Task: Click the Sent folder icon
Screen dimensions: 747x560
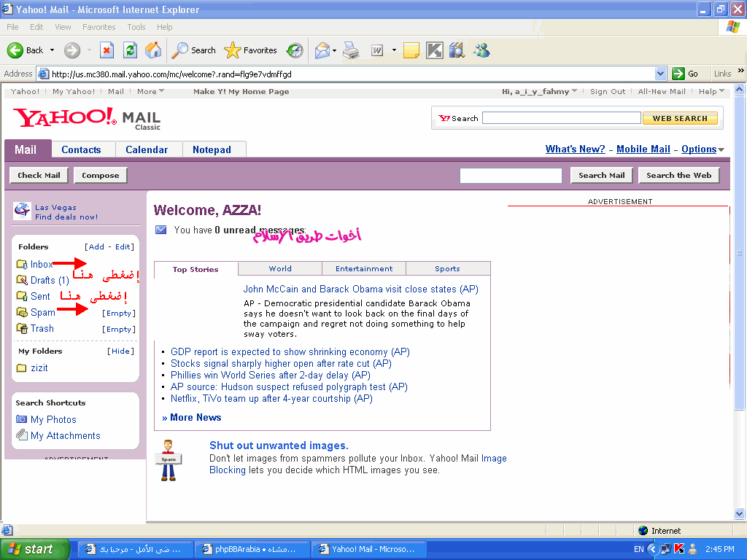Action: tap(22, 296)
